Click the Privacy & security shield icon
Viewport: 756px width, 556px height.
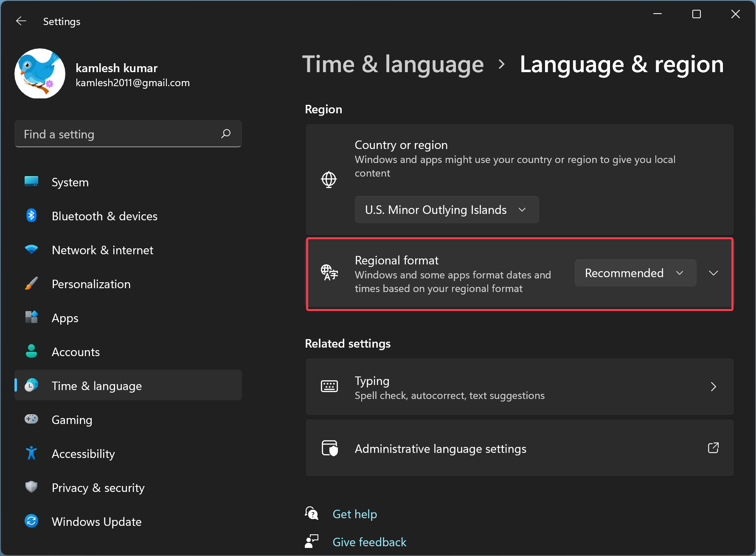coord(31,487)
